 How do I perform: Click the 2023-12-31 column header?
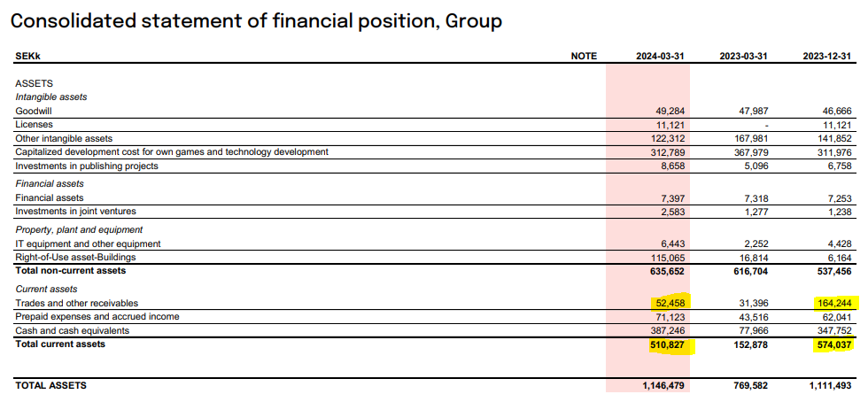tap(826, 56)
